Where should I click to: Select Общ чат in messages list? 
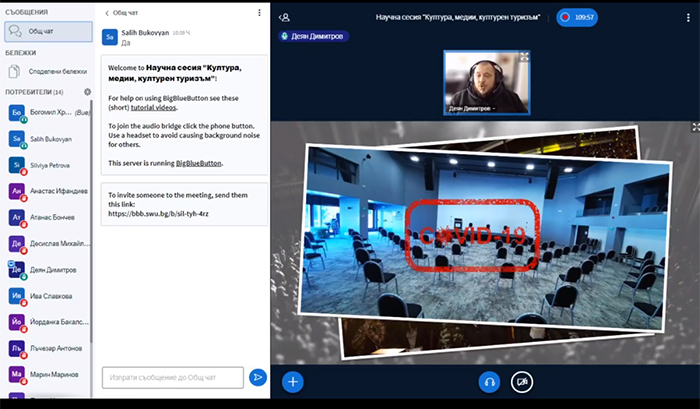48,32
